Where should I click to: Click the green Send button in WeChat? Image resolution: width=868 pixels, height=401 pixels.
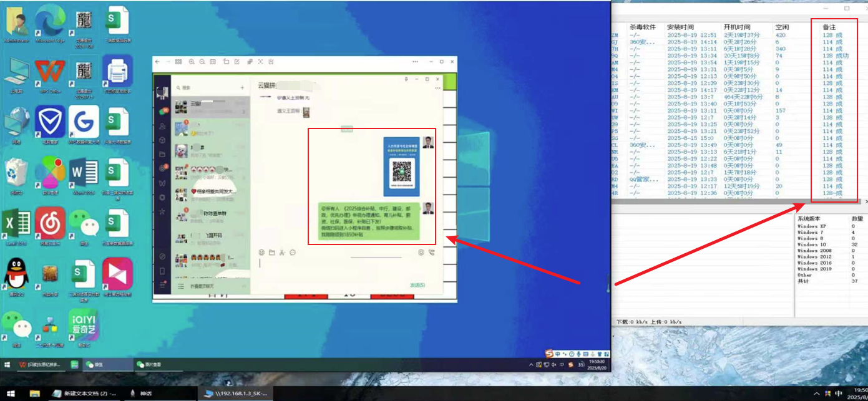point(417,285)
